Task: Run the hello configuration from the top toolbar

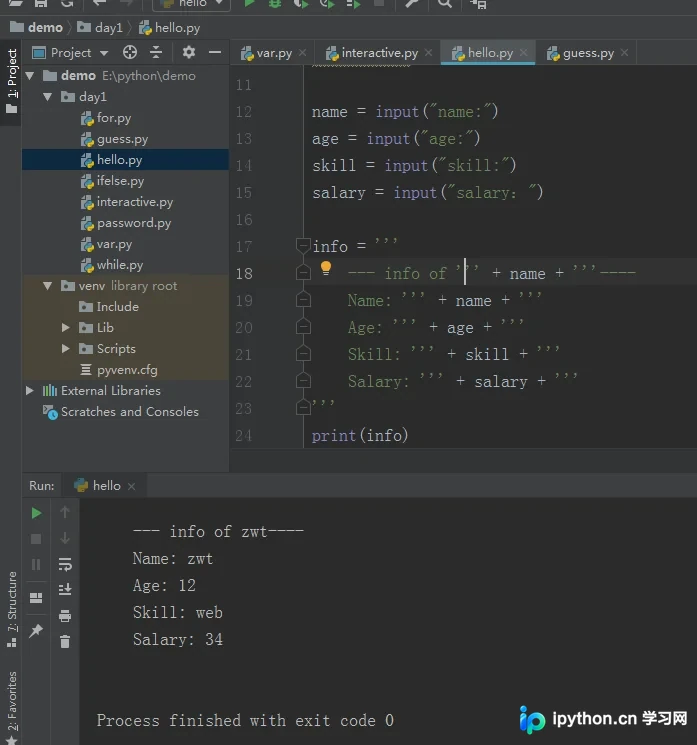Action: tap(249, 4)
